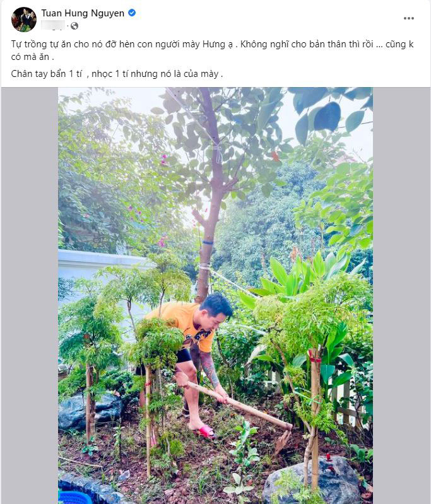This screenshot has height=504, width=431.
Task: Click the wooden hoe handle in photo
Action: 239,406
